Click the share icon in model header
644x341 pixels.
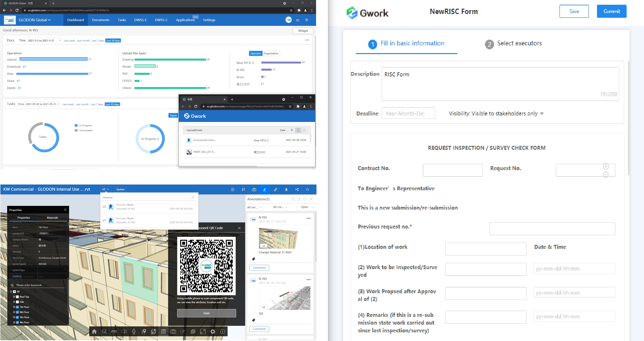coord(297,190)
